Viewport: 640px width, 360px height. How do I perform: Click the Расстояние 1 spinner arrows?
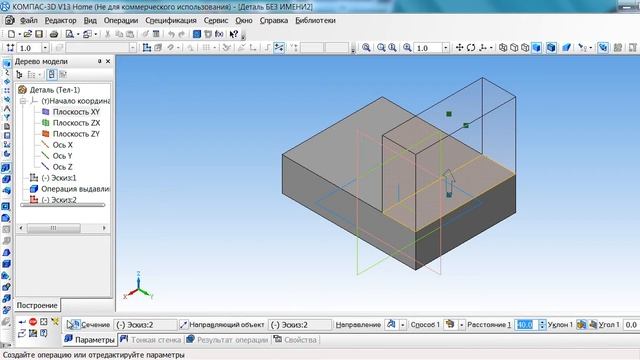pos(542,325)
